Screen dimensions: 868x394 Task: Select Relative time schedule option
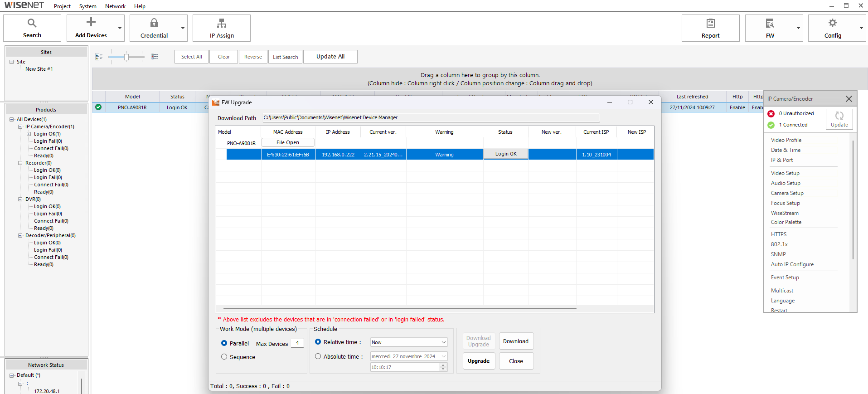[318, 342]
